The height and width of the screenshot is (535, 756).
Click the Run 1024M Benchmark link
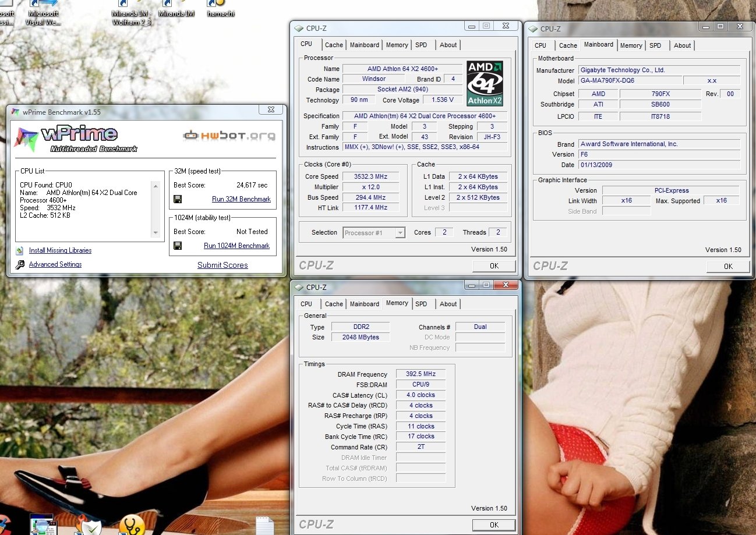[236, 246]
